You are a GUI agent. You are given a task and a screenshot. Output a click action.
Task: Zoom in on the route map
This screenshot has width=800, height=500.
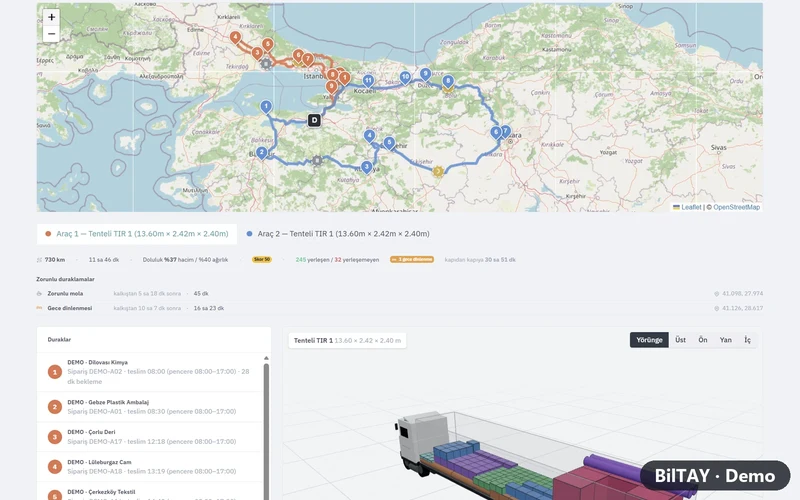click(51, 17)
